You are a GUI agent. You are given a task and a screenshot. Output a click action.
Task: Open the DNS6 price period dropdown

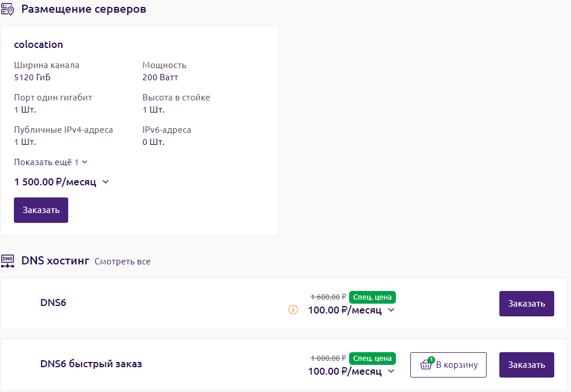391,310
